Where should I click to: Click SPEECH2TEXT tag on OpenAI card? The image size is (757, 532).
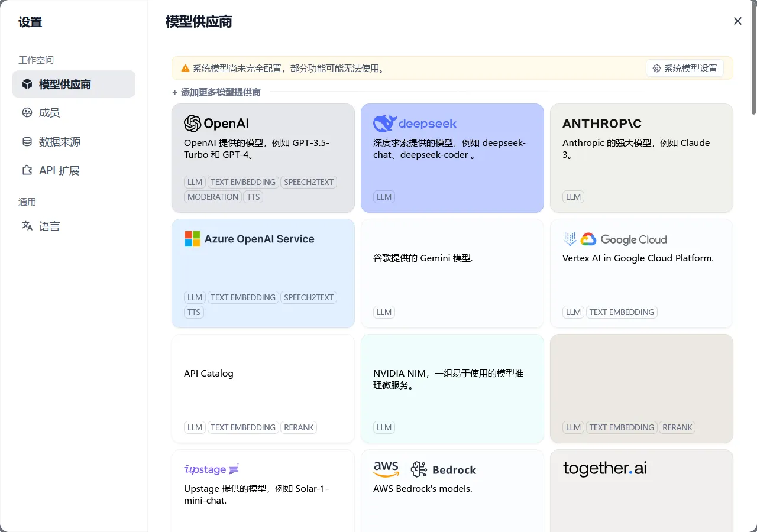(x=309, y=182)
